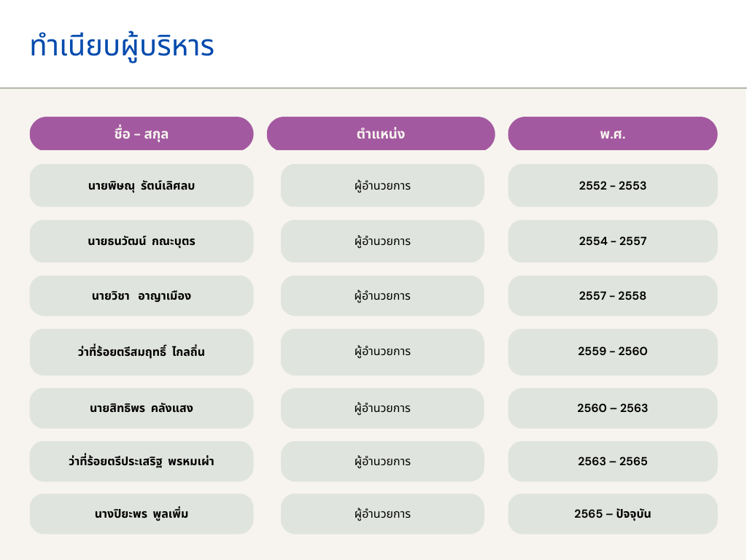Click the 2563 – 2565 year cell

[x=613, y=462]
